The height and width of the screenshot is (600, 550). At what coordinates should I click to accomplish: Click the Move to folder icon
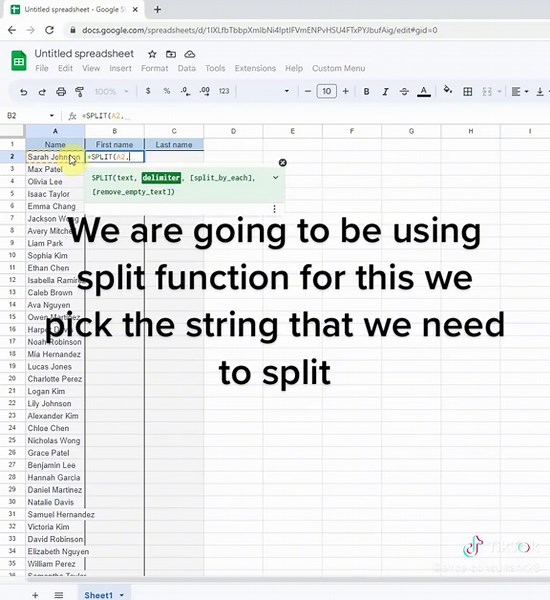pyautogui.click(x=171, y=54)
